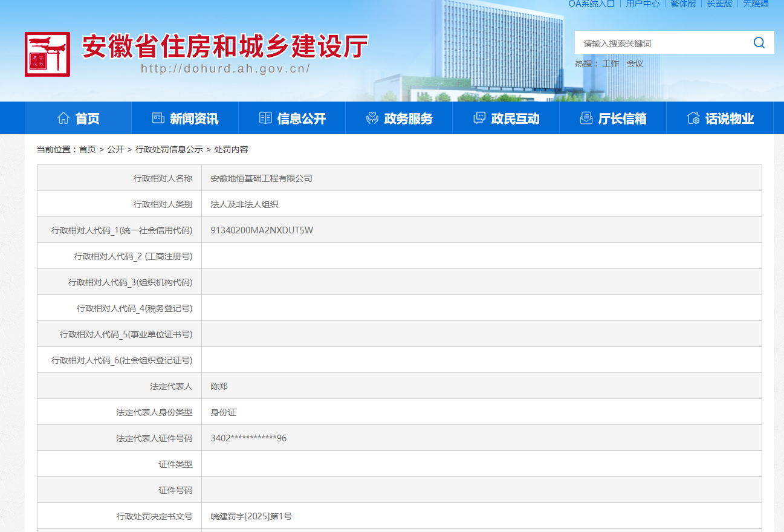The height and width of the screenshot is (532, 784).
Task: Click the building icon beside 话说物业
Action: (693, 118)
